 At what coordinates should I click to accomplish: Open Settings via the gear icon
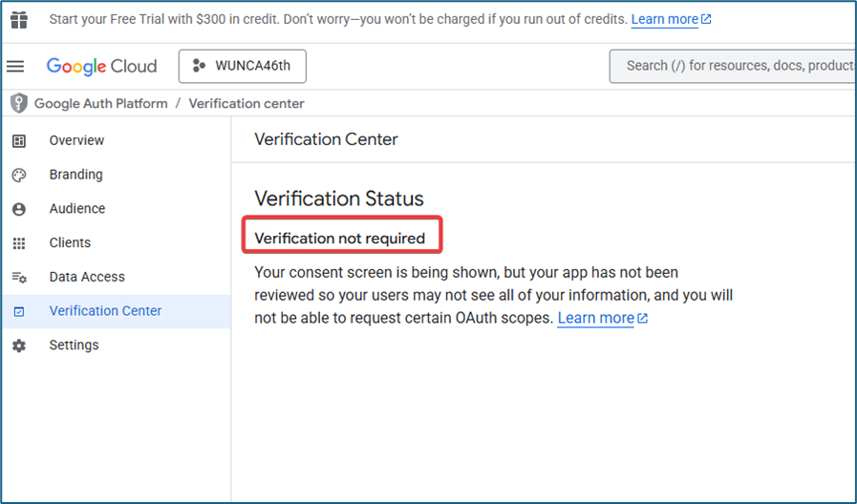(x=19, y=346)
